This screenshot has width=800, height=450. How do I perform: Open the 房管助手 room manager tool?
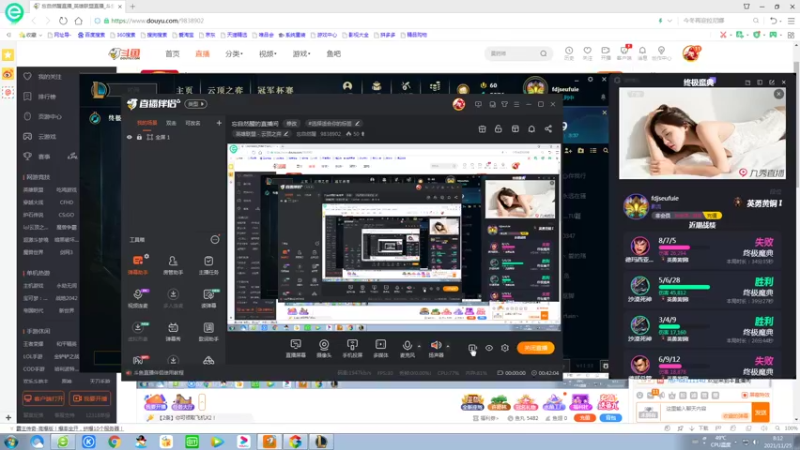click(x=173, y=265)
